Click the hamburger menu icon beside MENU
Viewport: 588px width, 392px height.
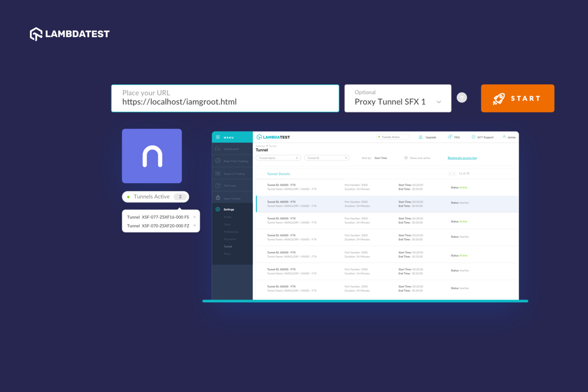pyautogui.click(x=218, y=137)
